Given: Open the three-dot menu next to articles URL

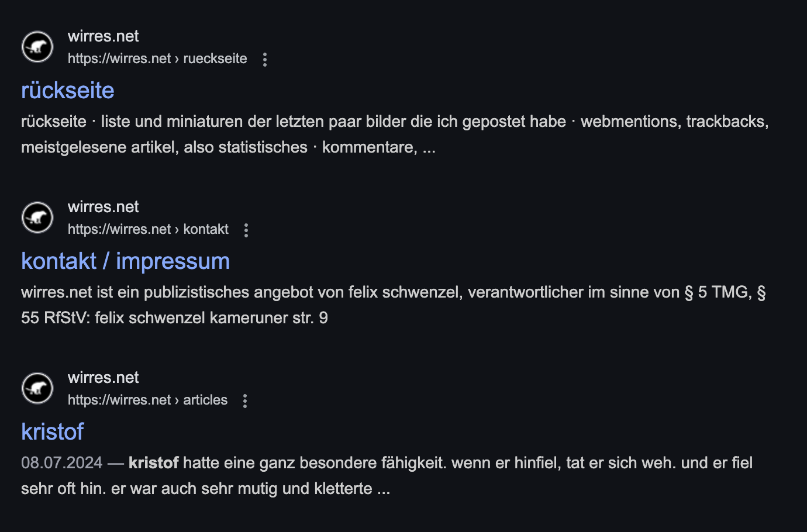Looking at the screenshot, I should point(245,400).
